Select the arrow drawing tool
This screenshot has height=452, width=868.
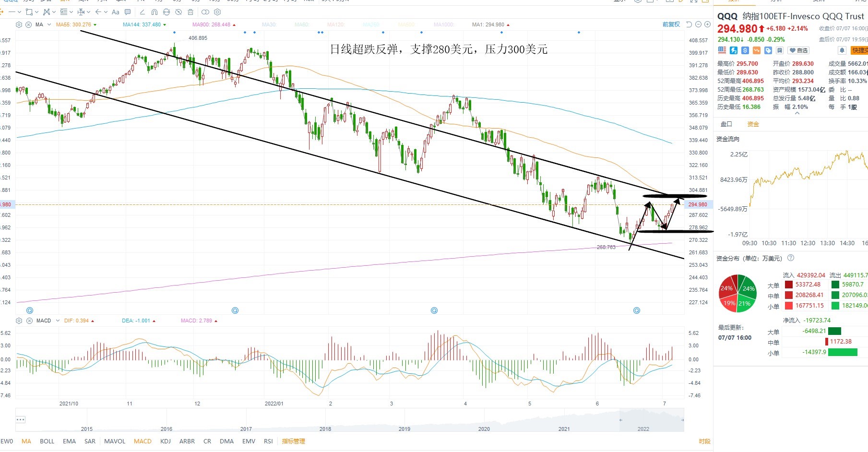98,12
